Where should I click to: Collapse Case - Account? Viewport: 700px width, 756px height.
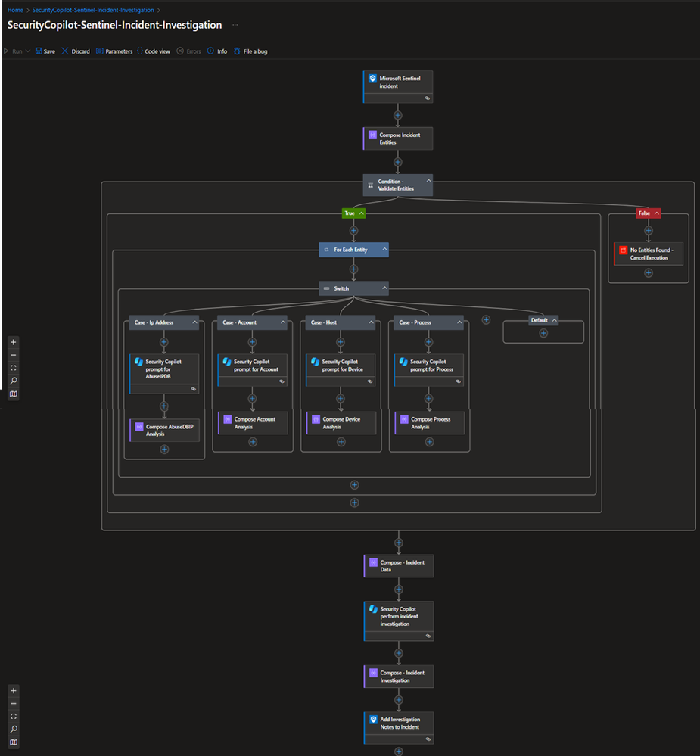click(x=283, y=322)
